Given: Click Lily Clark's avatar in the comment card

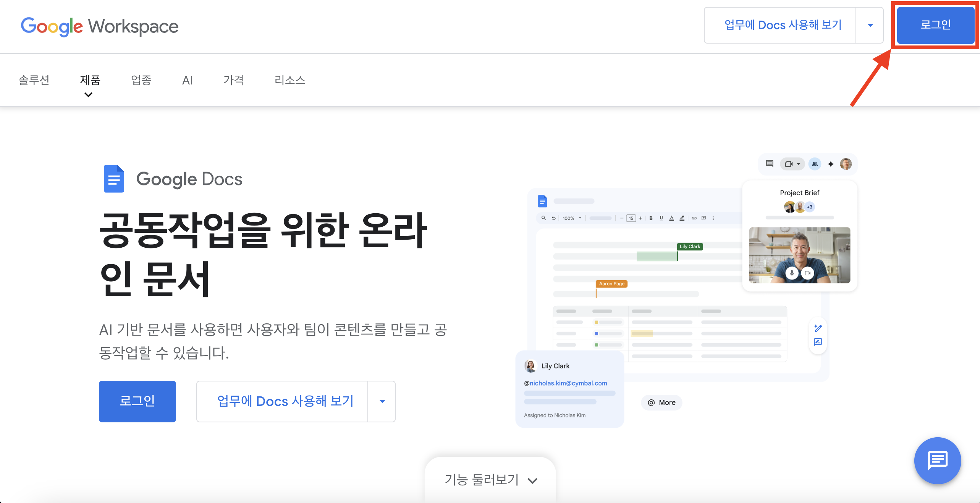Looking at the screenshot, I should (x=530, y=366).
